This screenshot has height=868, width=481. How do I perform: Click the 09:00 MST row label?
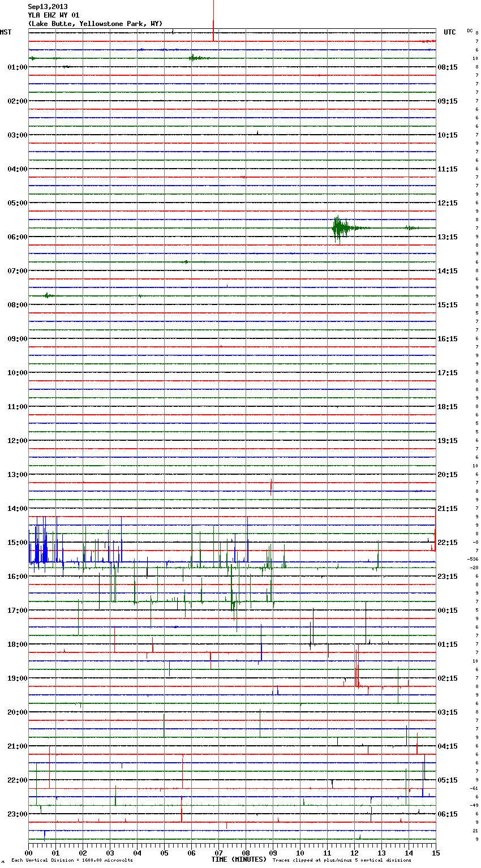tap(18, 339)
